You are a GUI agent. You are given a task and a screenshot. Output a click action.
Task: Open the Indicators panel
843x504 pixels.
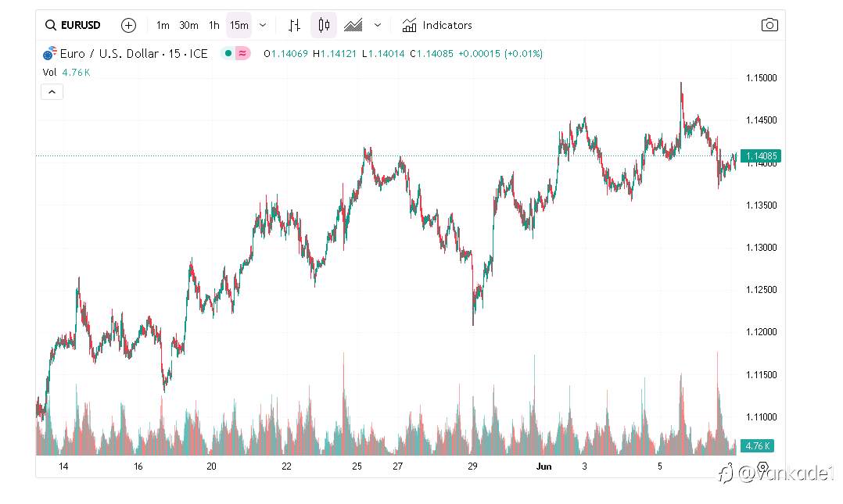(437, 25)
